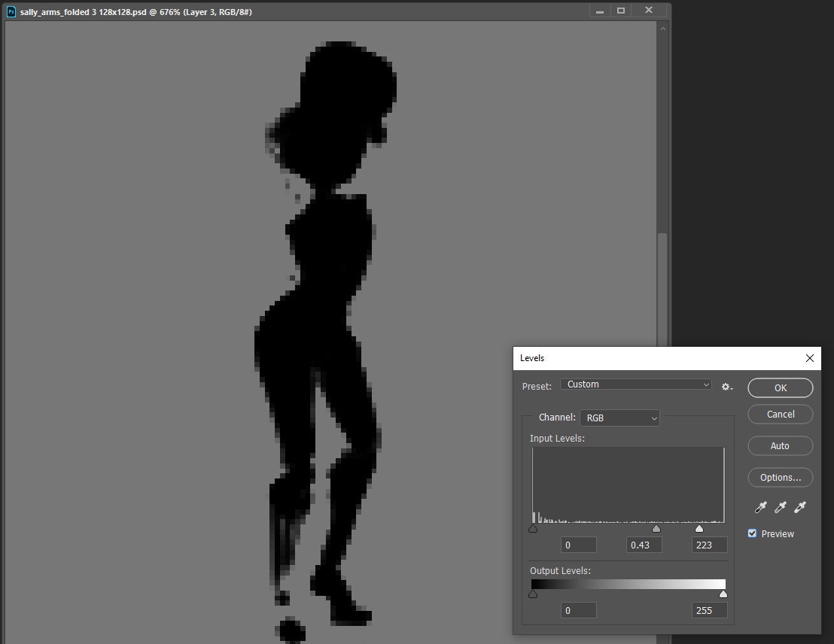
Task: Click the black output levels slider handle
Action: pyautogui.click(x=533, y=594)
